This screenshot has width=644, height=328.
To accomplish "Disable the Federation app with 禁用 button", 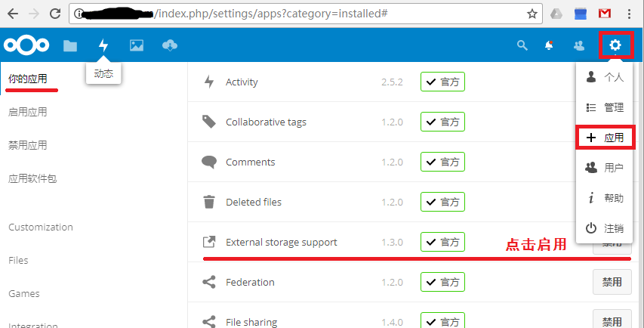I will (x=612, y=282).
